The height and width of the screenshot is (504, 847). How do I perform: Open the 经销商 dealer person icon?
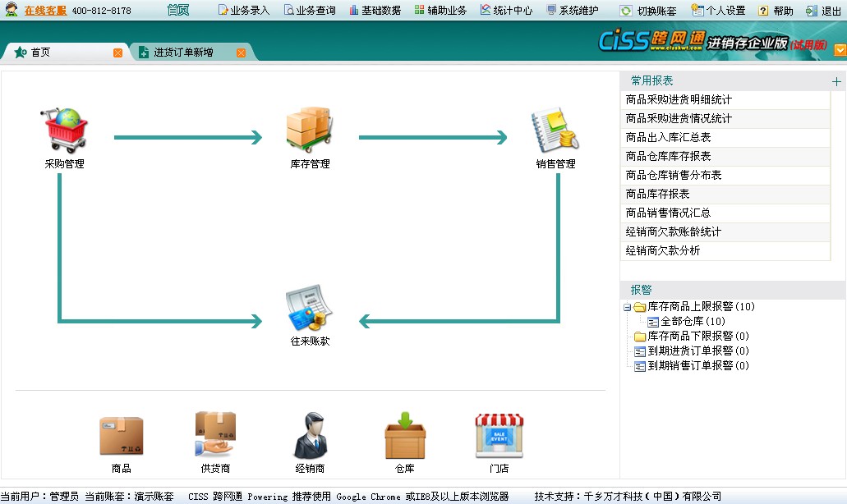tap(310, 436)
